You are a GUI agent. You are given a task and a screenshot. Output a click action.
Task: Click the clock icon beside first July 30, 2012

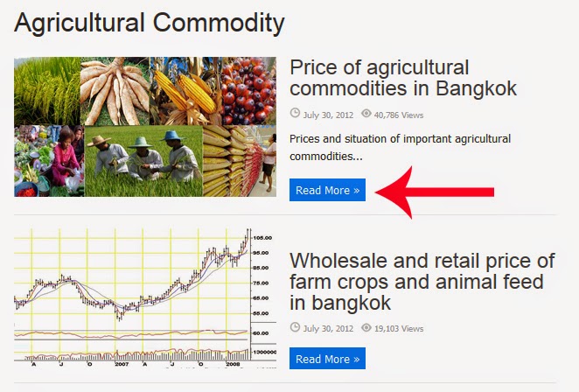295,113
